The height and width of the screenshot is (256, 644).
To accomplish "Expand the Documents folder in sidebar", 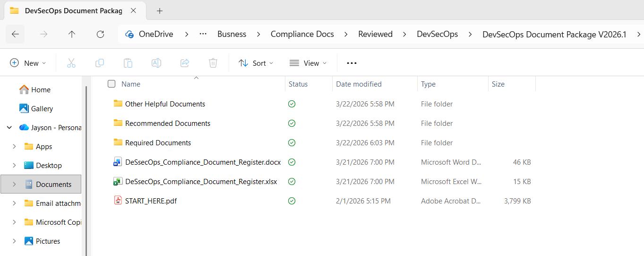I will coord(14,184).
